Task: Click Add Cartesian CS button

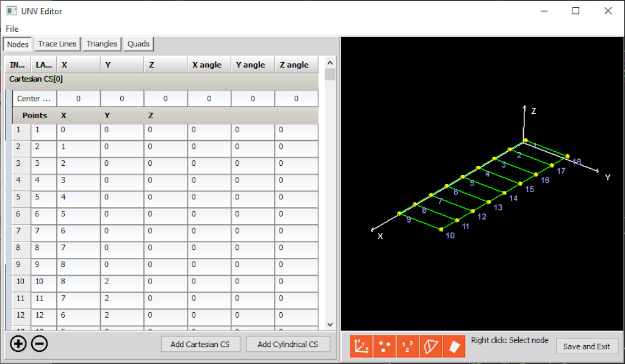Action: (x=200, y=344)
